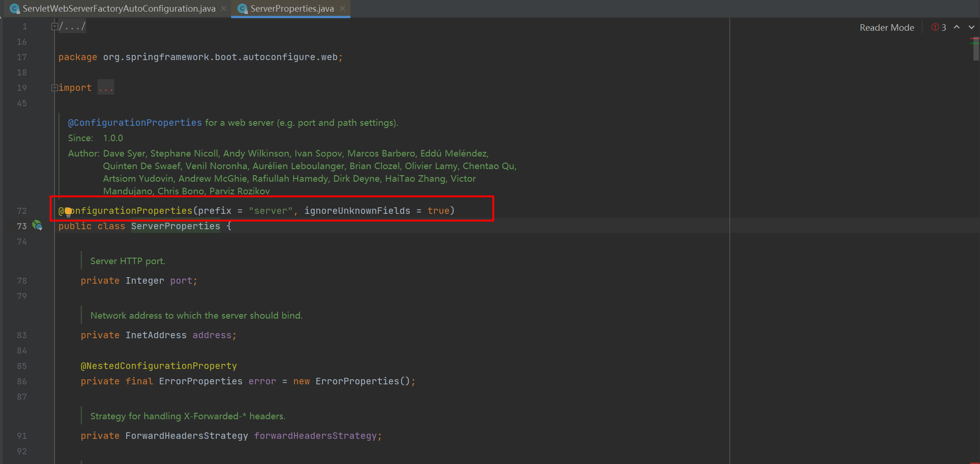Image resolution: width=980 pixels, height=464 pixels.
Task: Click the 'Since: 1.0.0' doc line
Action: (x=96, y=138)
